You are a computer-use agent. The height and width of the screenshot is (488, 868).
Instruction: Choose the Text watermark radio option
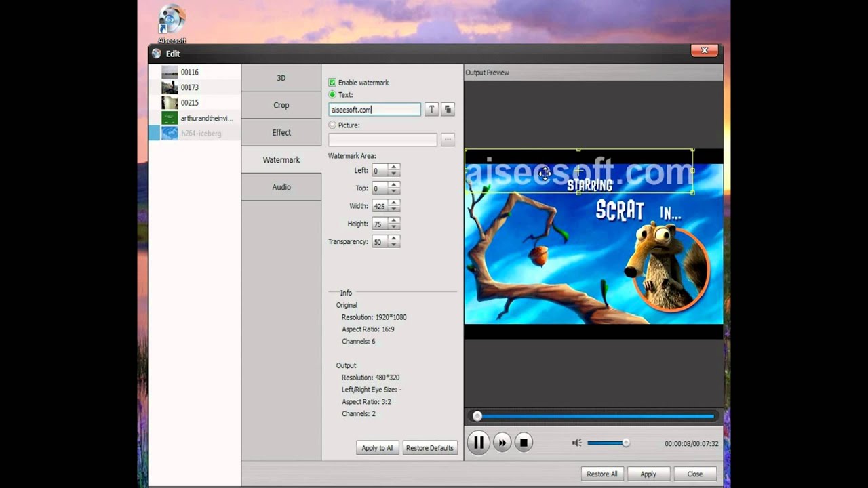[x=332, y=95]
